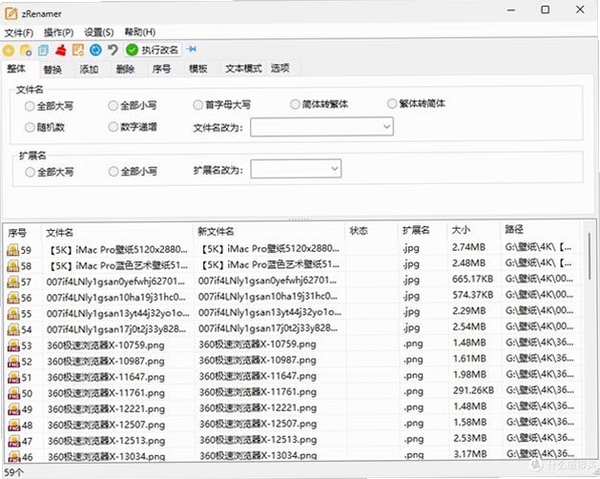Click the undo arrow icon
This screenshot has height=479, width=600.
(113, 50)
